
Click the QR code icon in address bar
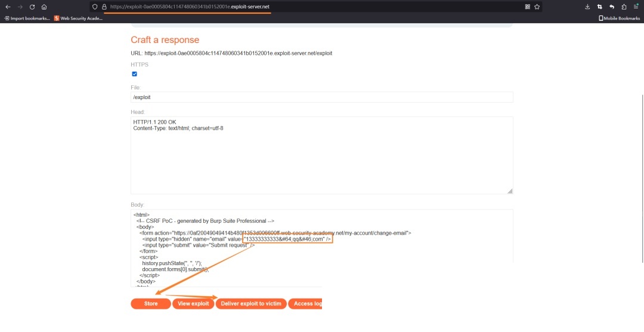(x=528, y=7)
